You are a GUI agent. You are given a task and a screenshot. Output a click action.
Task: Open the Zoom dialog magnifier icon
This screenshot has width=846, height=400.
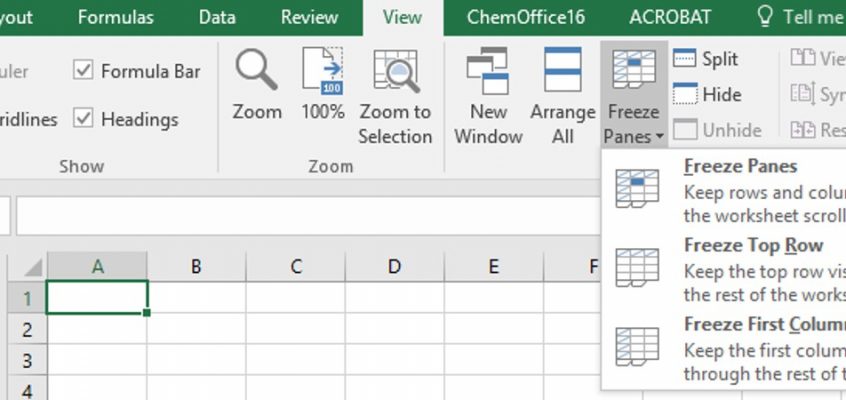(x=256, y=70)
